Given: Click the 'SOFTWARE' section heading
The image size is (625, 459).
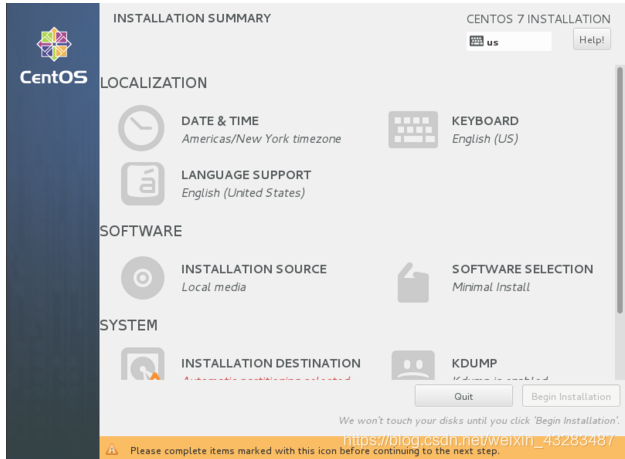Looking at the screenshot, I should tap(141, 231).
